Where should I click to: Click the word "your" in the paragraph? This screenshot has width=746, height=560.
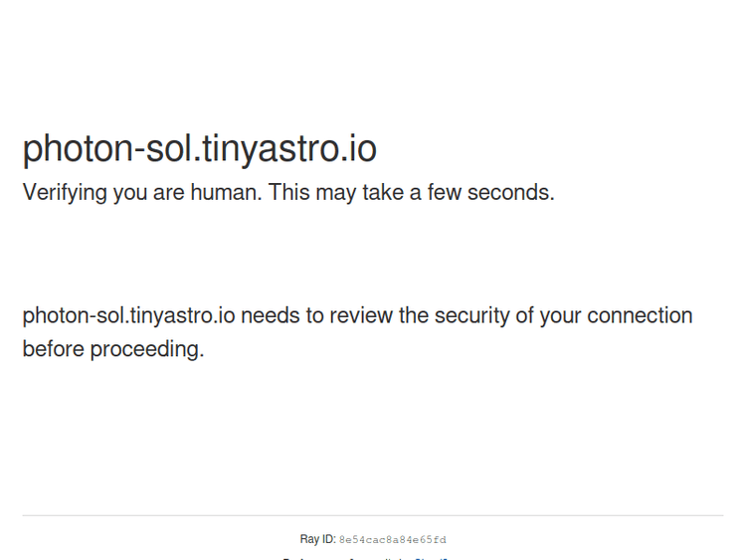560,316
